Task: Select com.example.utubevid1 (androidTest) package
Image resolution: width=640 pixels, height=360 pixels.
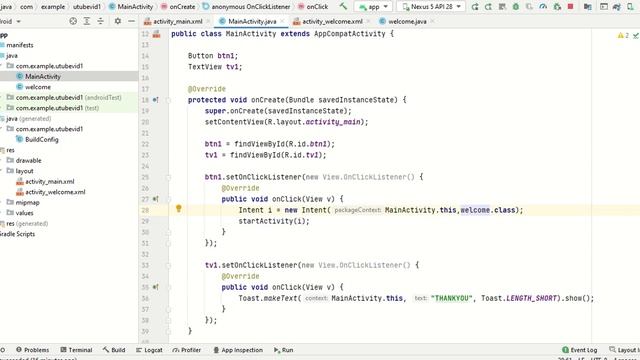Action: (68, 98)
